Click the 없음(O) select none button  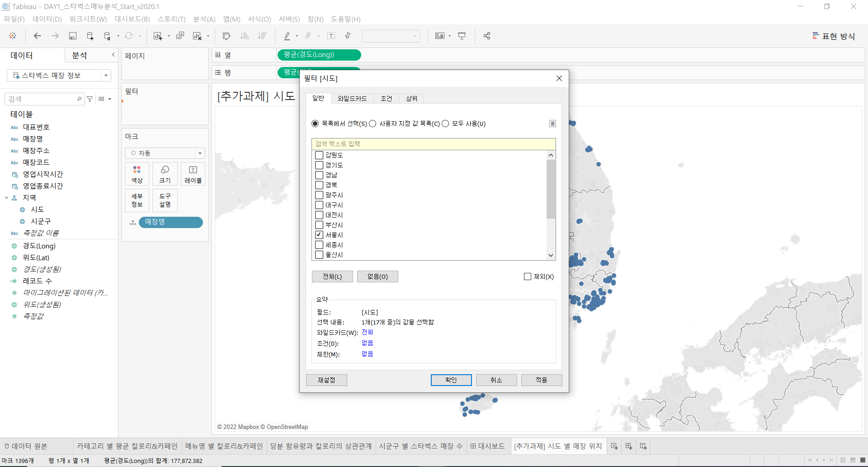pyautogui.click(x=377, y=276)
